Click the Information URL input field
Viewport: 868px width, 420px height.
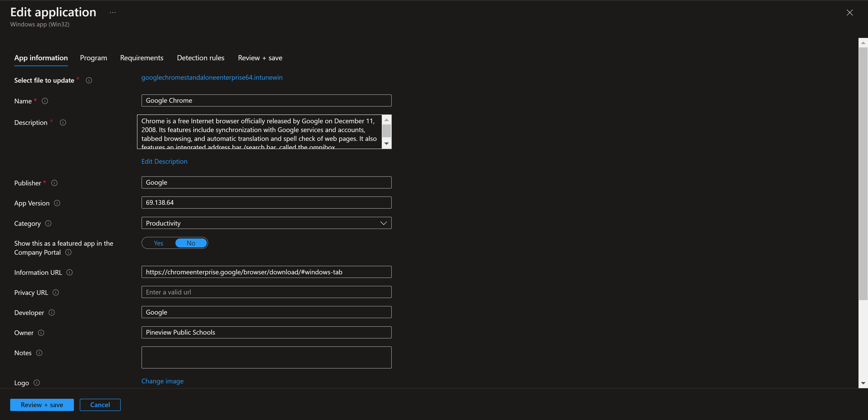(266, 272)
